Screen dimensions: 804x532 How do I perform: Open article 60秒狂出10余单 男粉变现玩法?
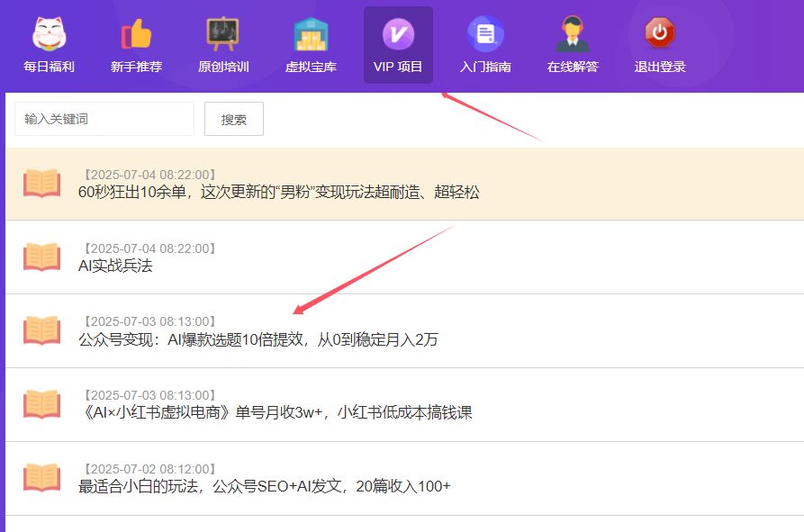tap(279, 193)
